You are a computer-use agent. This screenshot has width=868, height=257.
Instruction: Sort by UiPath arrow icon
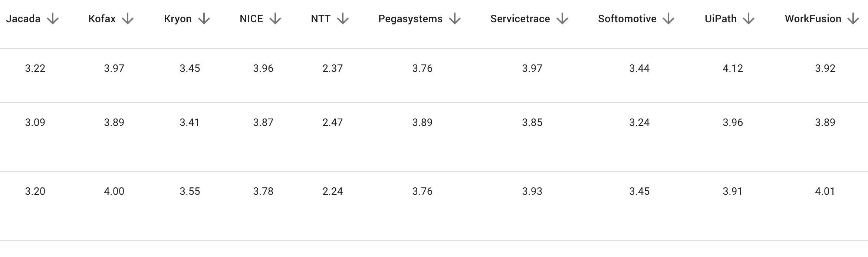[x=749, y=19]
